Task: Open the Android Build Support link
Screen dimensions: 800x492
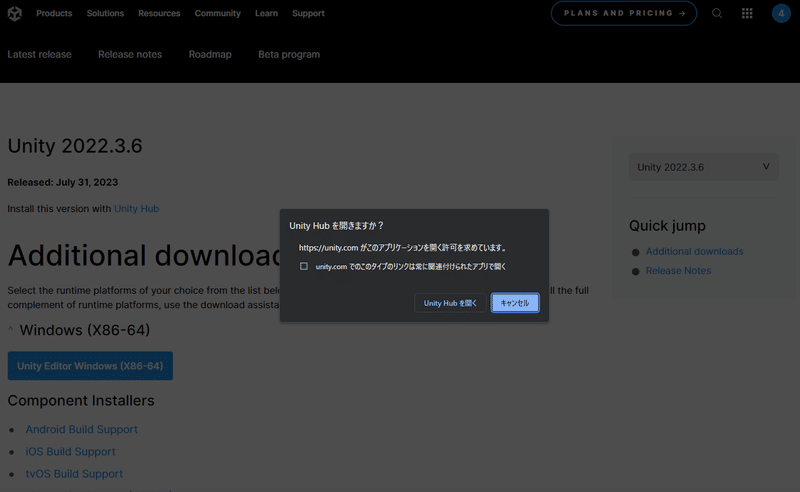Action: coord(82,429)
